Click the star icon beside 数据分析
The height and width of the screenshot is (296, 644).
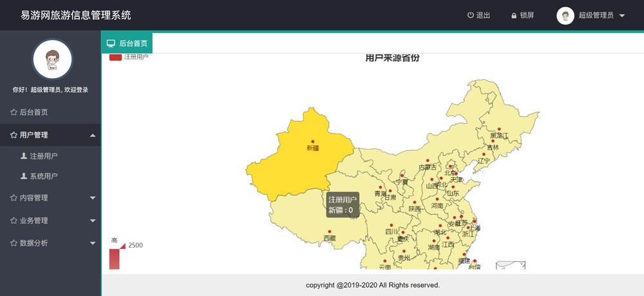point(14,243)
